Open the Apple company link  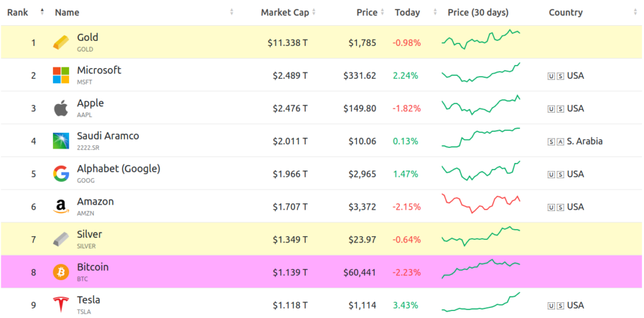91,103
